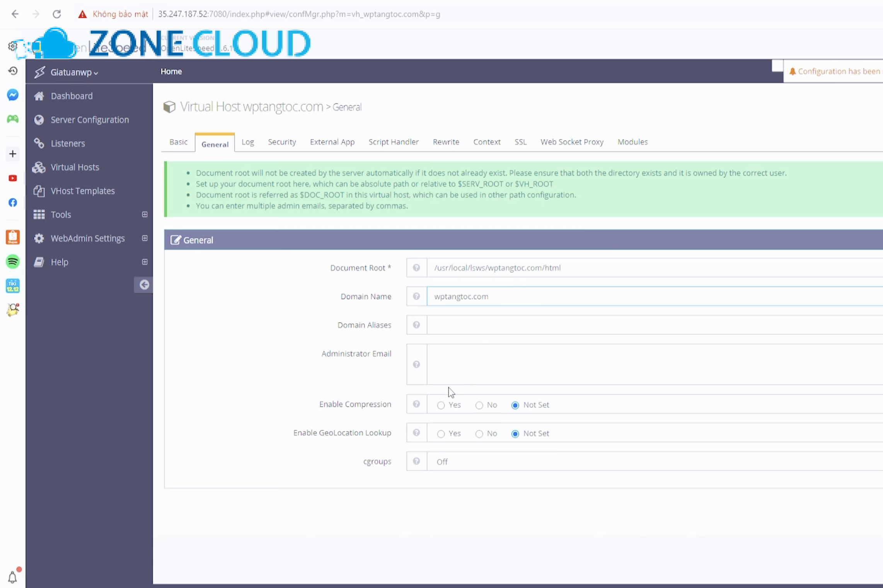This screenshot has height=588, width=883.
Task: Switch to the Security tab
Action: [282, 142]
